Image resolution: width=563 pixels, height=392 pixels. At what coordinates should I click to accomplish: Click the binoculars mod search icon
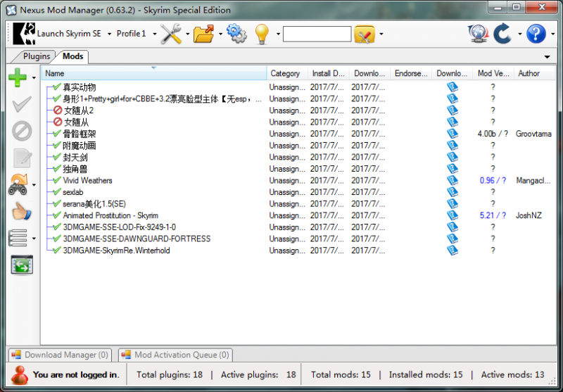[18, 184]
